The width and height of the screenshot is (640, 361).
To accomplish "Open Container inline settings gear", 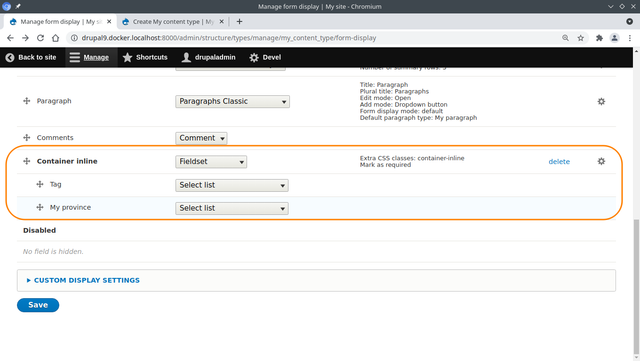I will [601, 161].
